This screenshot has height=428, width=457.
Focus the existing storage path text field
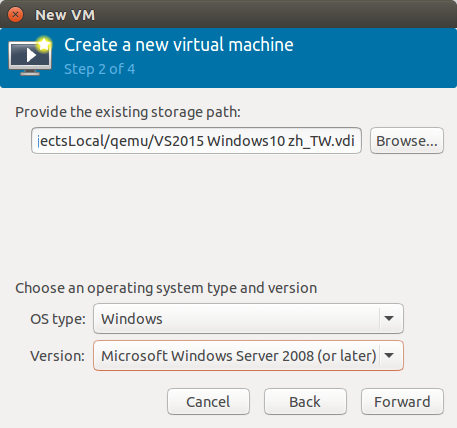(x=196, y=141)
